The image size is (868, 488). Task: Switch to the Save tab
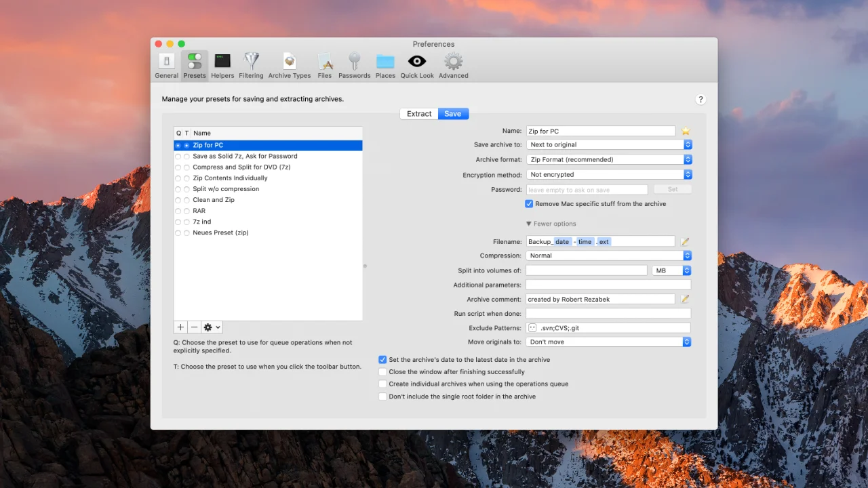453,114
